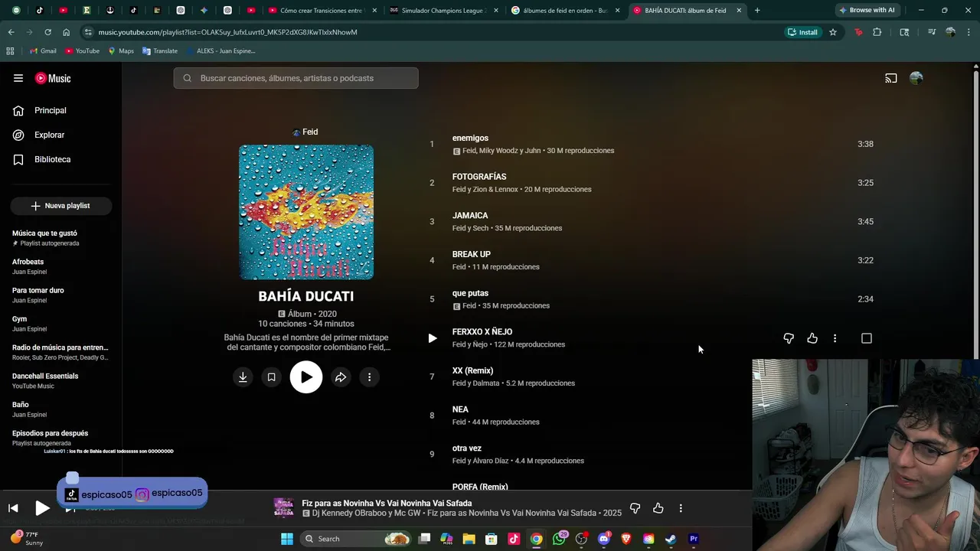Screen dimensions: 980x551
Task: Select the FOTOGRAFÍAS track
Action: (x=479, y=177)
